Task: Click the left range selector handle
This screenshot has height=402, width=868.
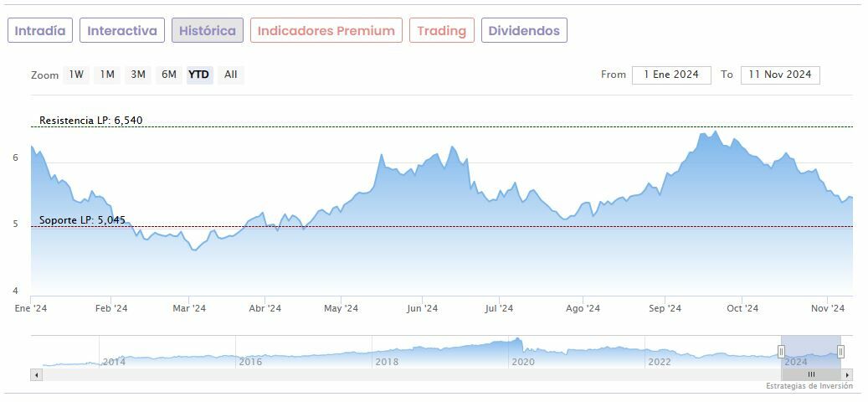Action: (x=782, y=352)
